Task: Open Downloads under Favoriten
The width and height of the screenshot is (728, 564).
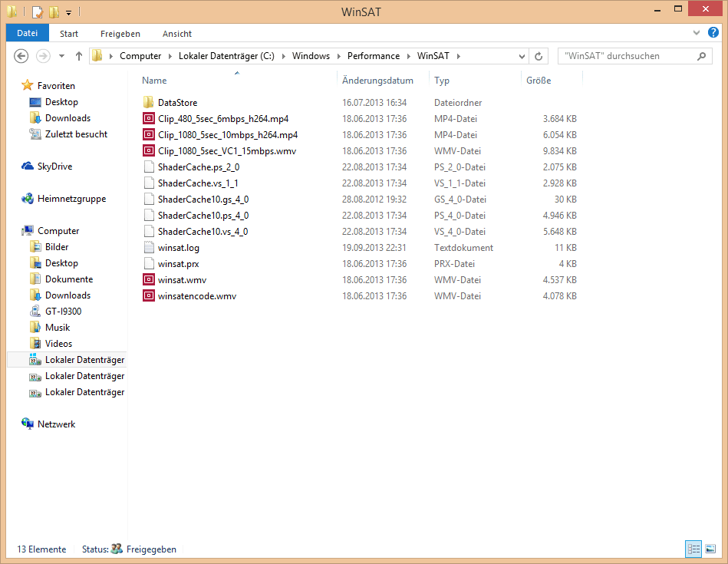Action: (x=68, y=118)
